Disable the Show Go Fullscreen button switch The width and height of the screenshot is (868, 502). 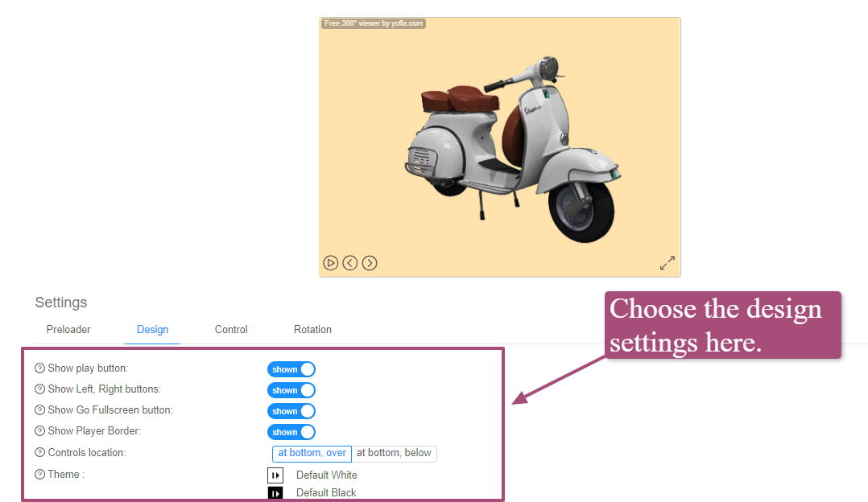[291, 411]
